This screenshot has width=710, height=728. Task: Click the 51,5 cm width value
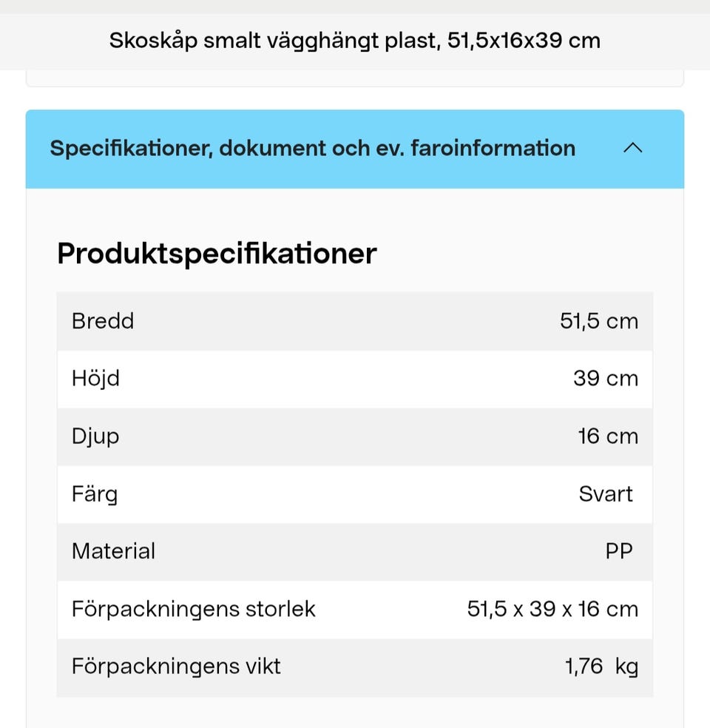pos(599,321)
